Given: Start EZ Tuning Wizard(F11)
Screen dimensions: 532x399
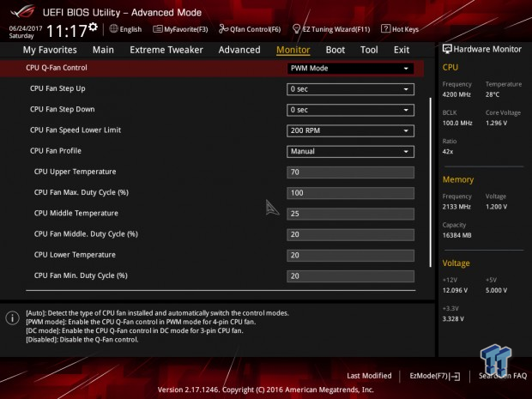Looking at the screenshot, I should pos(331,29).
